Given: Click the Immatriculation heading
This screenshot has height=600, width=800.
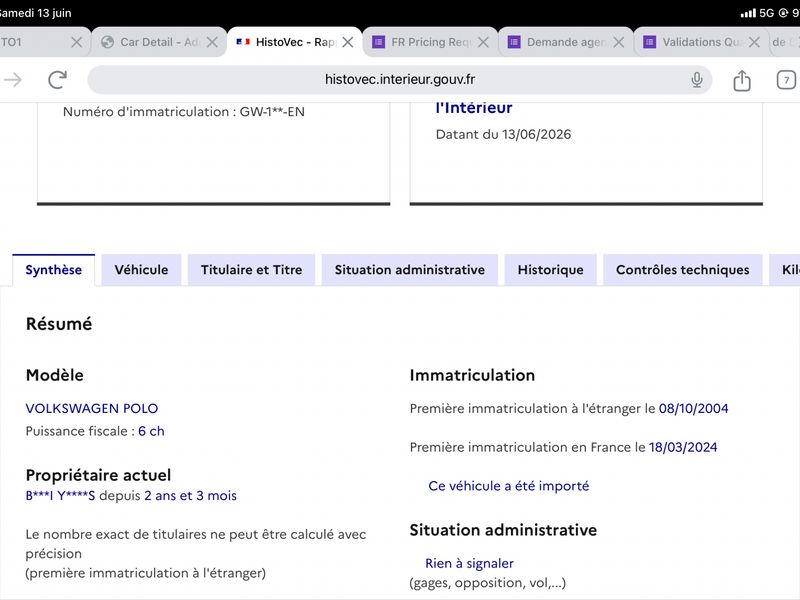Looking at the screenshot, I should [x=472, y=375].
